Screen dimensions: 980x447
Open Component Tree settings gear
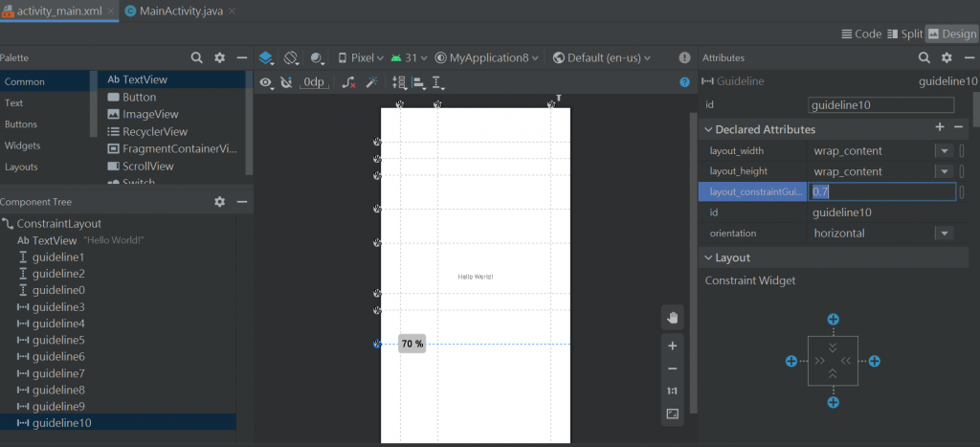pos(219,202)
